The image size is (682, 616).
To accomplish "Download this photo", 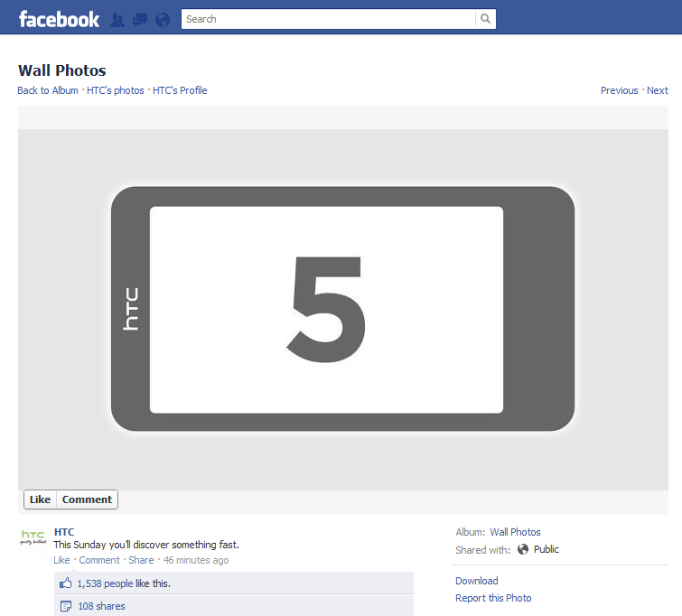I will pos(477,581).
